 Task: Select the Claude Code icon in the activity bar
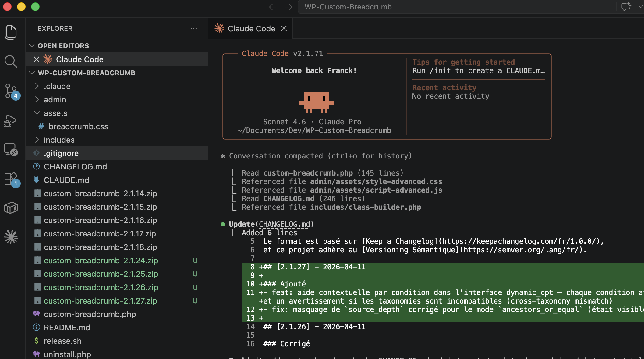coord(11,237)
